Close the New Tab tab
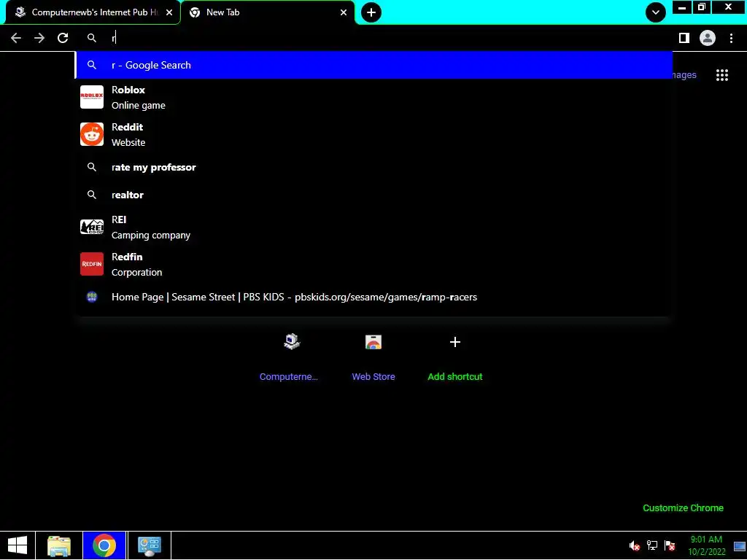The height and width of the screenshot is (560, 747). pos(344,12)
